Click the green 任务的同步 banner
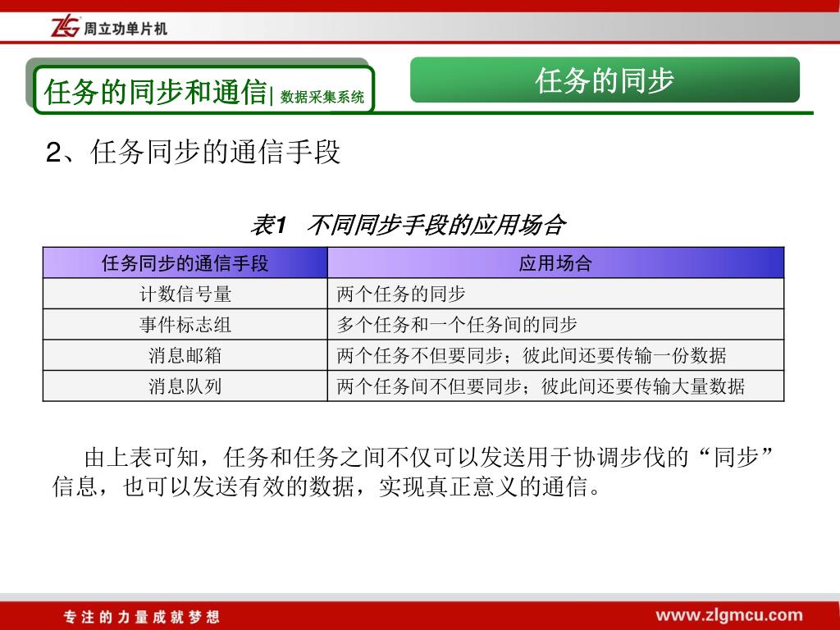Viewport: 840px width, 630px height. 605,80
